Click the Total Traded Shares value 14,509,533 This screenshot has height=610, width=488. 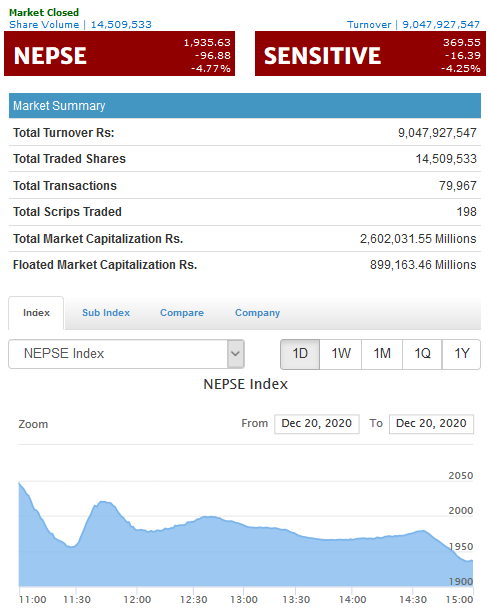point(446,159)
